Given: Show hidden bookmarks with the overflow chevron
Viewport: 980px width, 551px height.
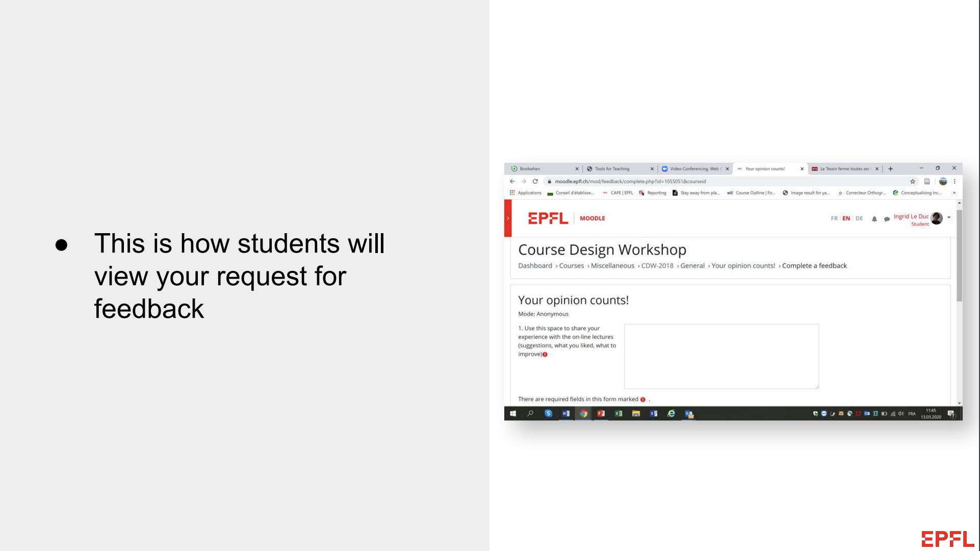Looking at the screenshot, I should click(954, 193).
